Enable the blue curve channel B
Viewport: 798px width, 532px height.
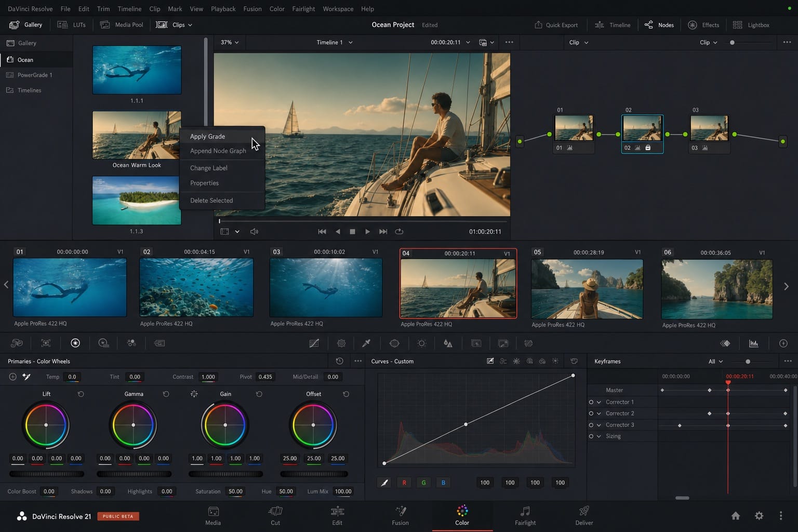pos(443,483)
